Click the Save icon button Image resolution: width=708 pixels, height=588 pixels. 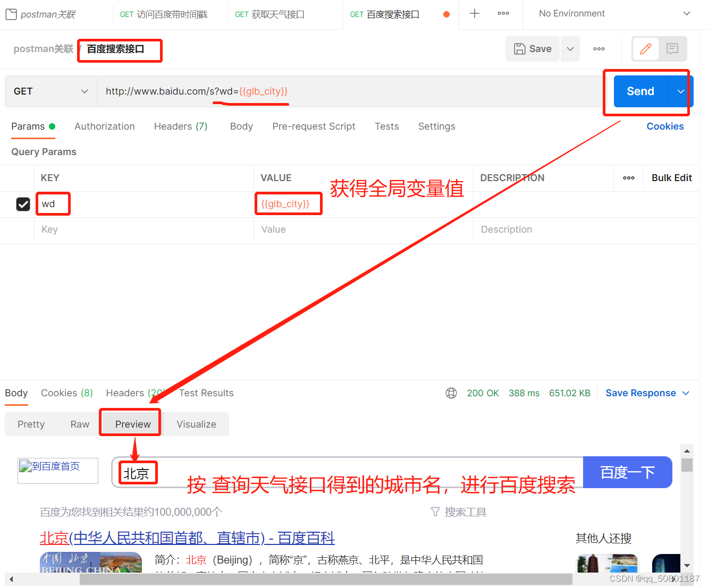(x=532, y=48)
